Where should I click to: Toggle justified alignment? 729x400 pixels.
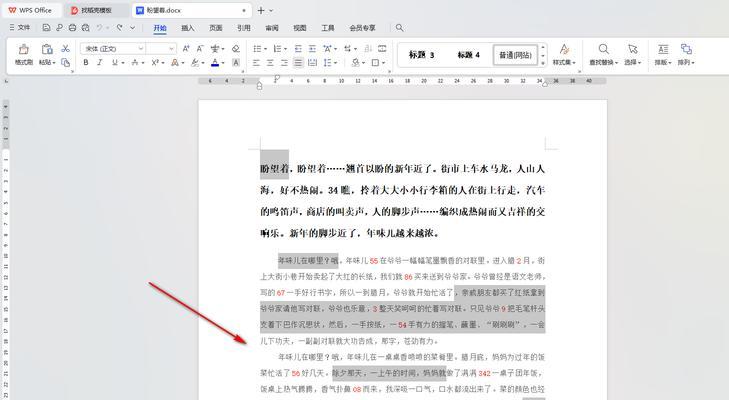click(298, 62)
